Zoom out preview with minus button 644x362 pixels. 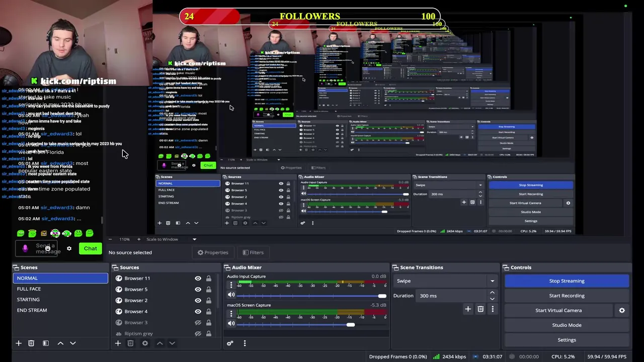tap(110, 239)
